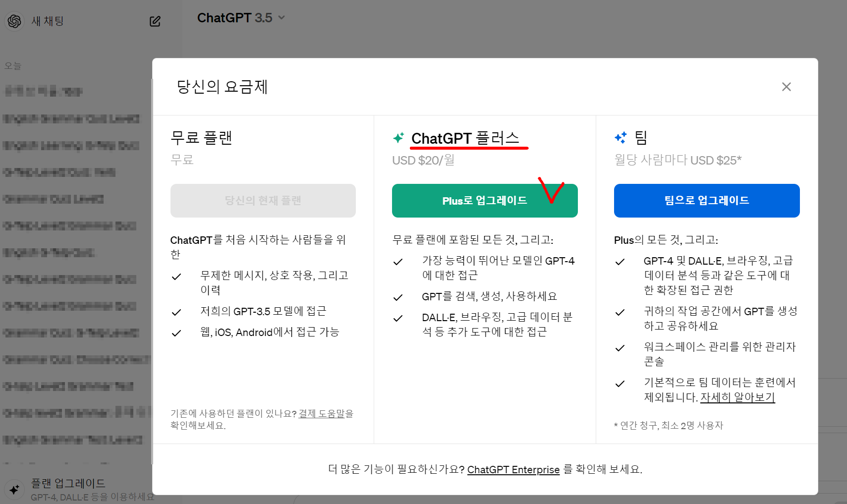Click the 당신의 요금제 dialog title
Image resolution: width=847 pixels, height=504 pixels.
click(223, 87)
